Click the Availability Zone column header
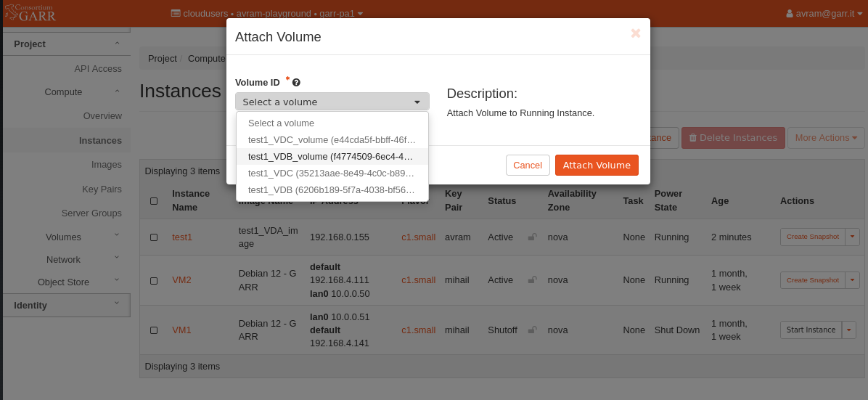This screenshot has height=400, width=868. (x=572, y=200)
